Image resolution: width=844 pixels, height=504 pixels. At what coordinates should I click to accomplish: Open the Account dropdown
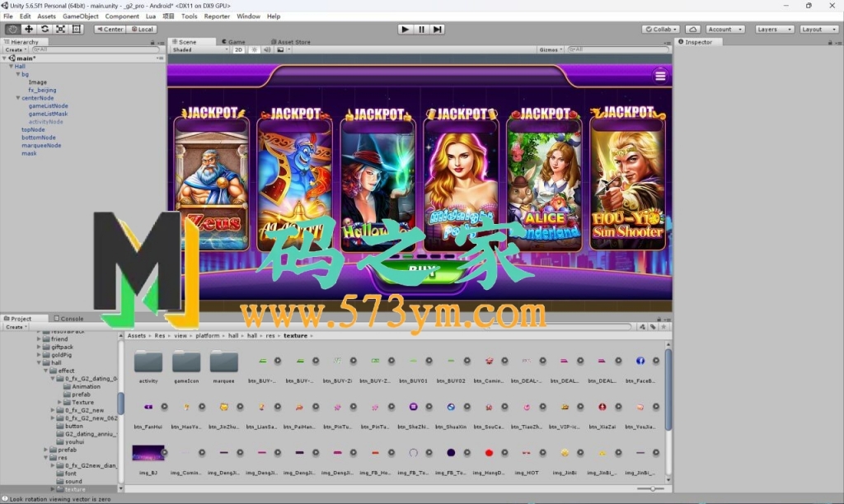(725, 29)
